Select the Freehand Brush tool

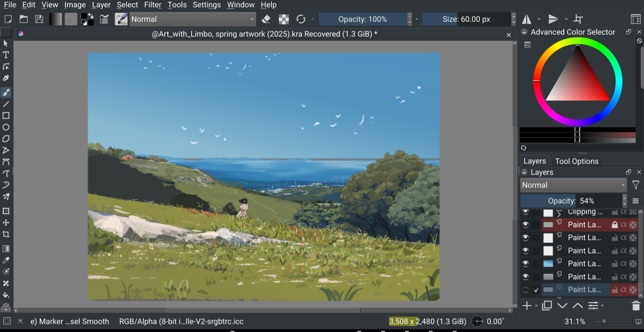6,93
